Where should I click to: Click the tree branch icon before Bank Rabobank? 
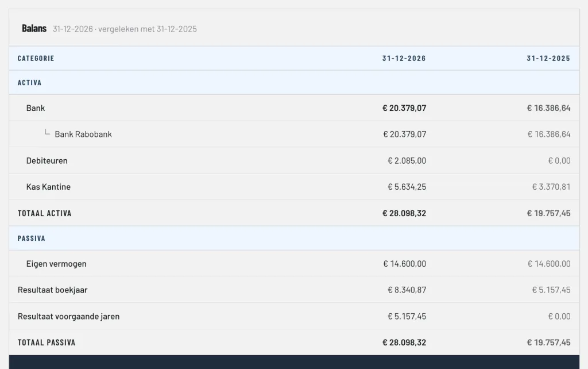click(47, 132)
